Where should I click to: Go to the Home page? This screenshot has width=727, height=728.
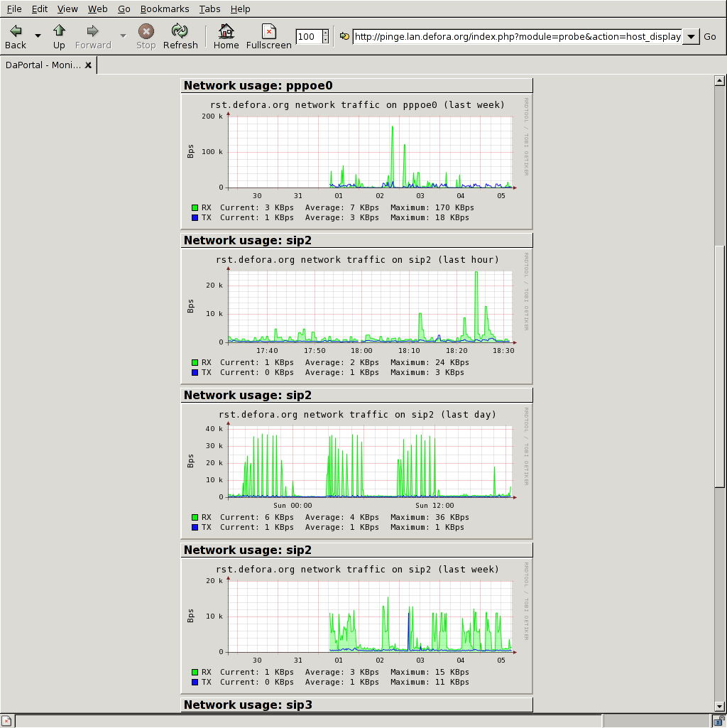click(x=226, y=31)
